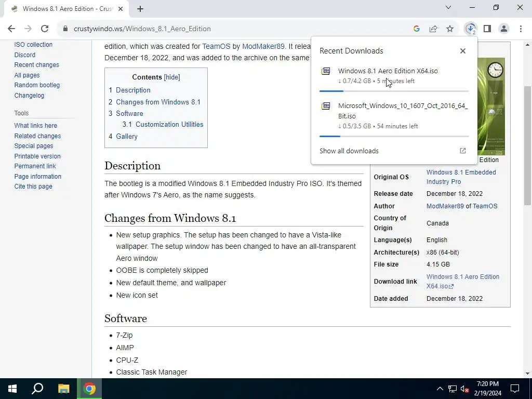Toggle the Chrome downloads bubble icon

pos(471,29)
